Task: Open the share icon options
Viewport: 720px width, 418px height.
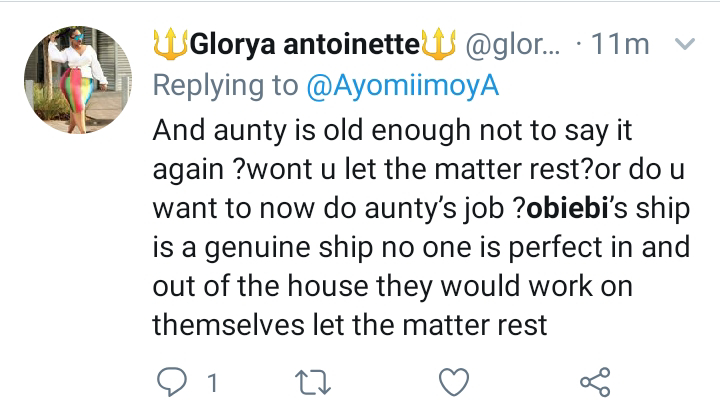Action: point(595,381)
